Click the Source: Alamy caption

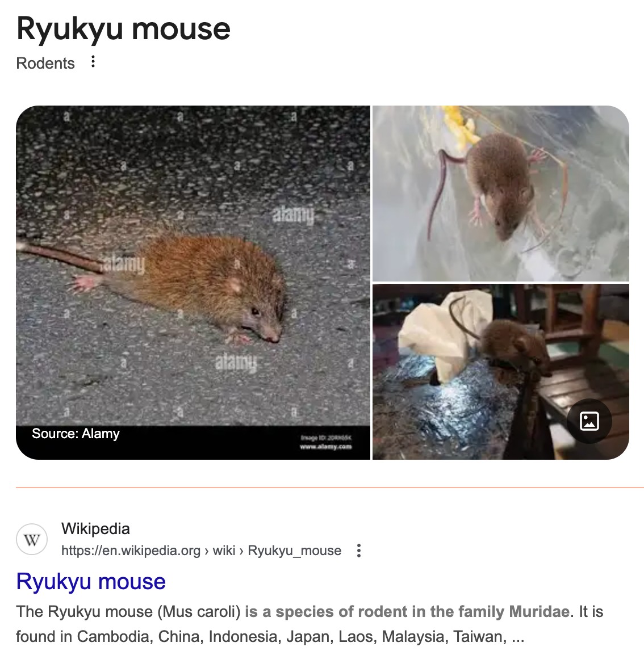[x=76, y=434]
